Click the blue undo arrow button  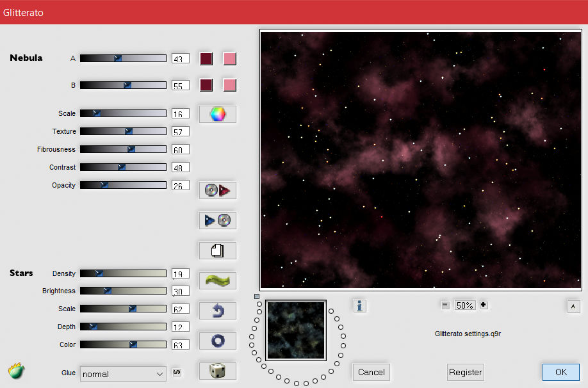(218, 311)
